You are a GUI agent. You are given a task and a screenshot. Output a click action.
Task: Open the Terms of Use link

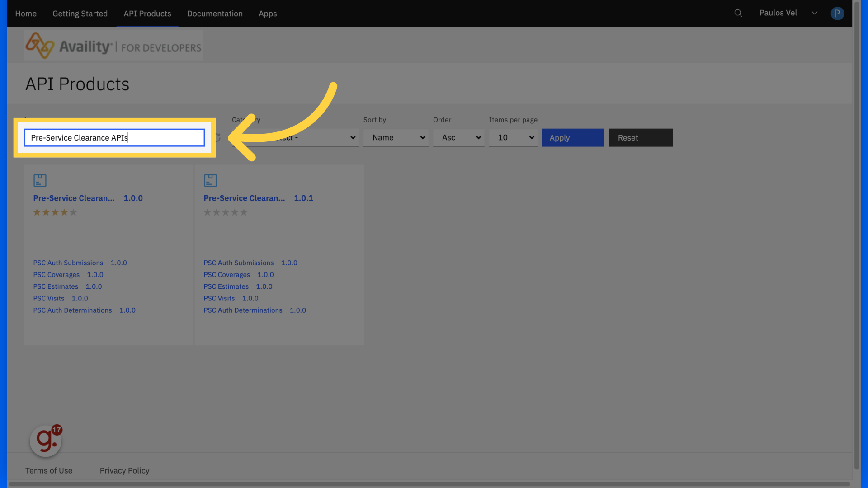tap(49, 471)
